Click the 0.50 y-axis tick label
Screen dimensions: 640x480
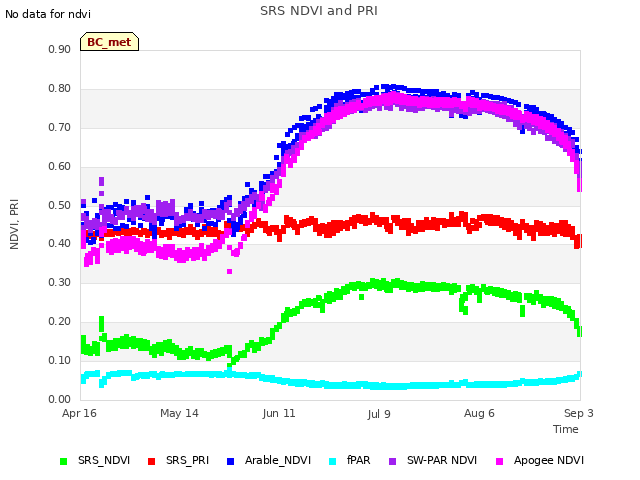pyautogui.click(x=59, y=205)
